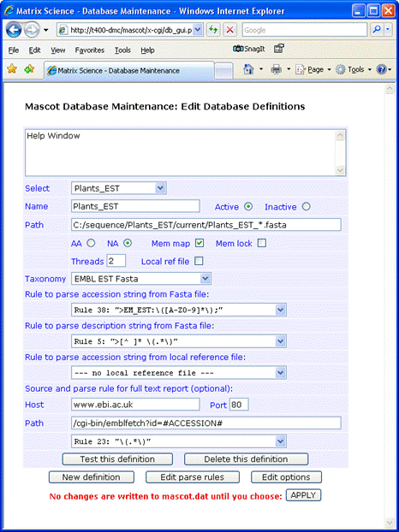
Task: Click the Internet Explorer logo in title bar
Action: click(9, 10)
